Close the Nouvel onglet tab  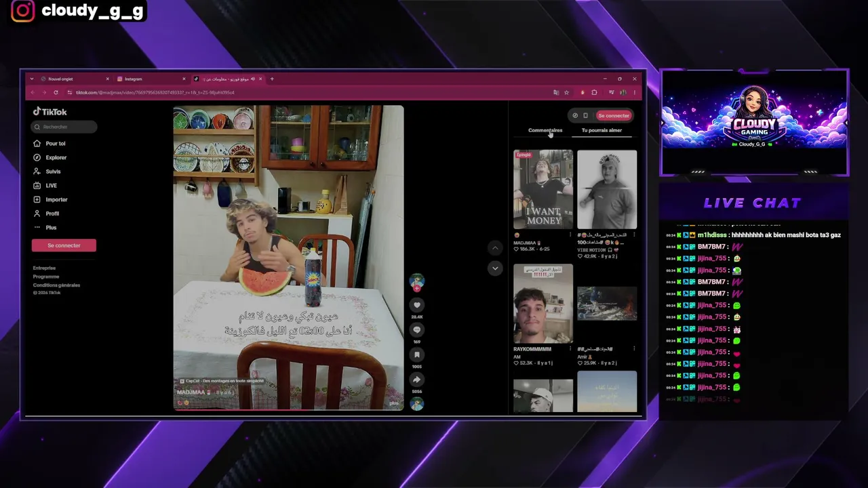[x=107, y=79]
